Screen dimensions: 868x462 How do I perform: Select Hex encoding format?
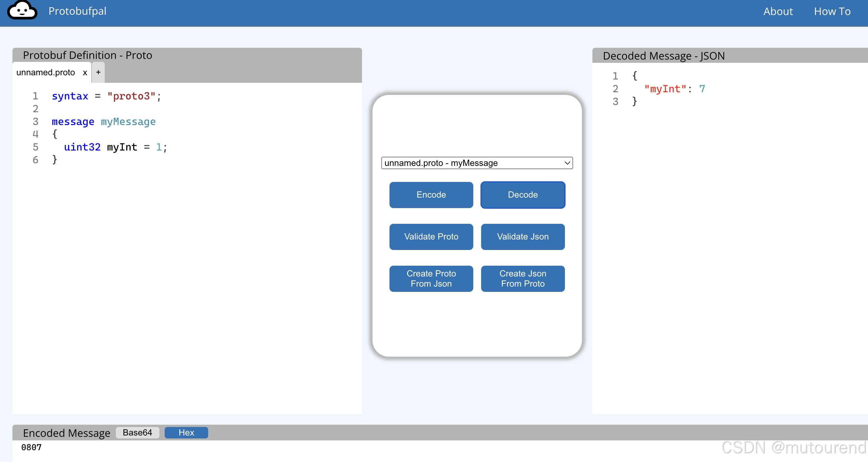186,432
